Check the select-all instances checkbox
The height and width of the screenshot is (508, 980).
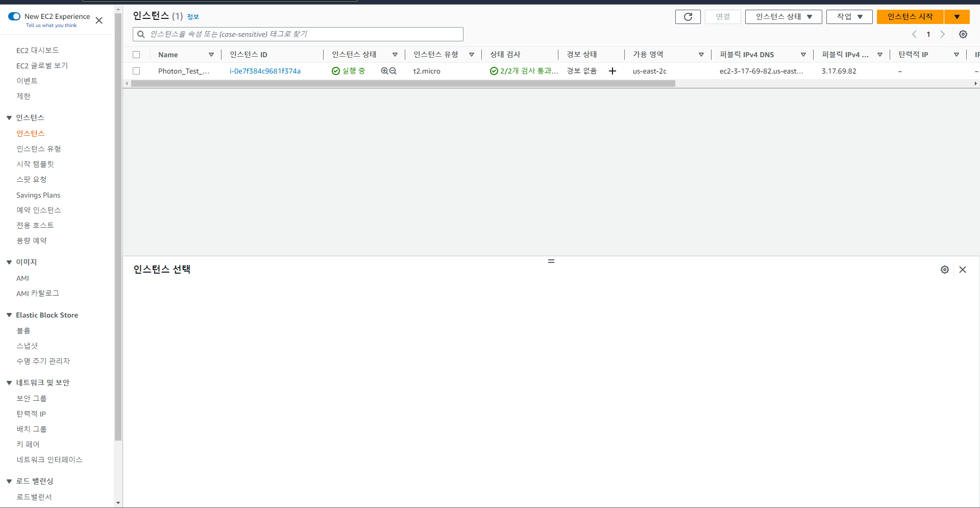click(136, 55)
